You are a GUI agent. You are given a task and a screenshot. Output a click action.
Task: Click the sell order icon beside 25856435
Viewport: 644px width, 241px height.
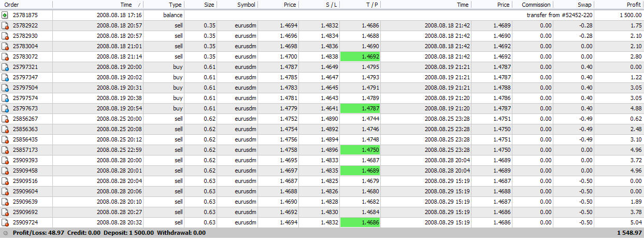point(5,139)
